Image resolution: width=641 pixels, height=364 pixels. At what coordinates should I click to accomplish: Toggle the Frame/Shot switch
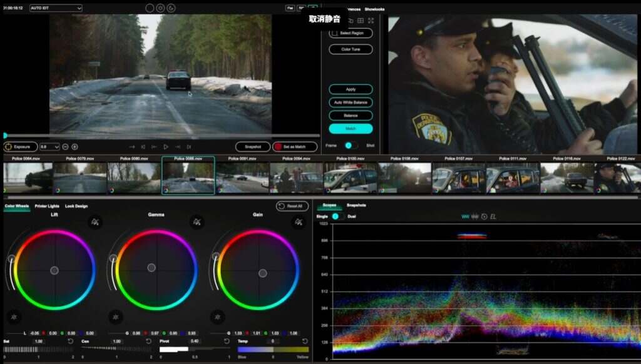(x=351, y=145)
